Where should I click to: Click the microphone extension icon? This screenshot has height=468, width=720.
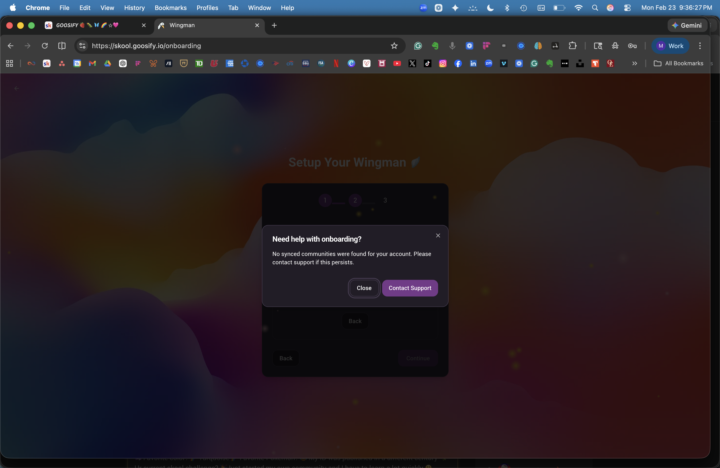[452, 45]
